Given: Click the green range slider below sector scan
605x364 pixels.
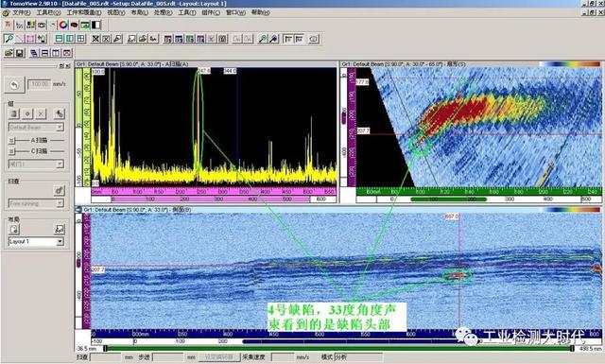Looking at the screenshot, I should click(x=448, y=199).
